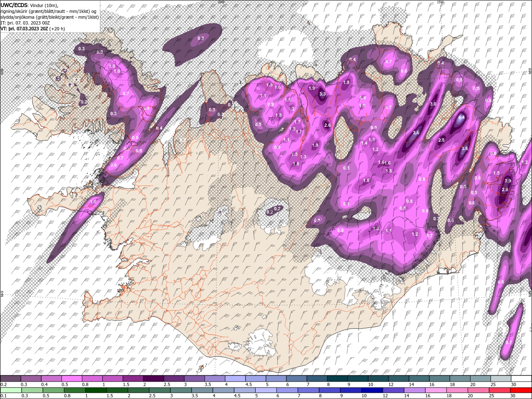This screenshot has height=399, width=532.
Task: Click the '20W' meridian label at map top
Action: pos(221,2)
